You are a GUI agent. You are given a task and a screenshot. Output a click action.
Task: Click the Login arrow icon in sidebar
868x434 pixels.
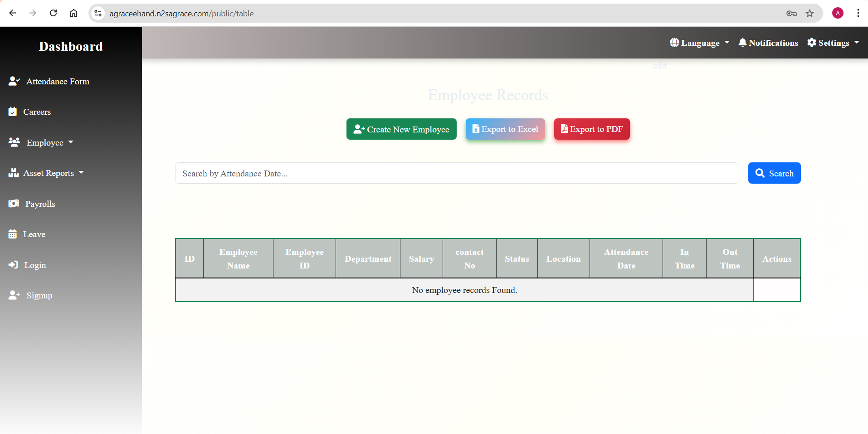(13, 265)
